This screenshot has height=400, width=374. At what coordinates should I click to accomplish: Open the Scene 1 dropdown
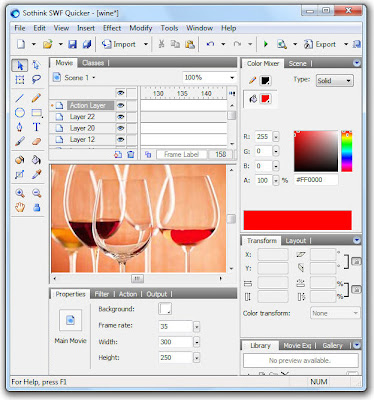click(94, 78)
